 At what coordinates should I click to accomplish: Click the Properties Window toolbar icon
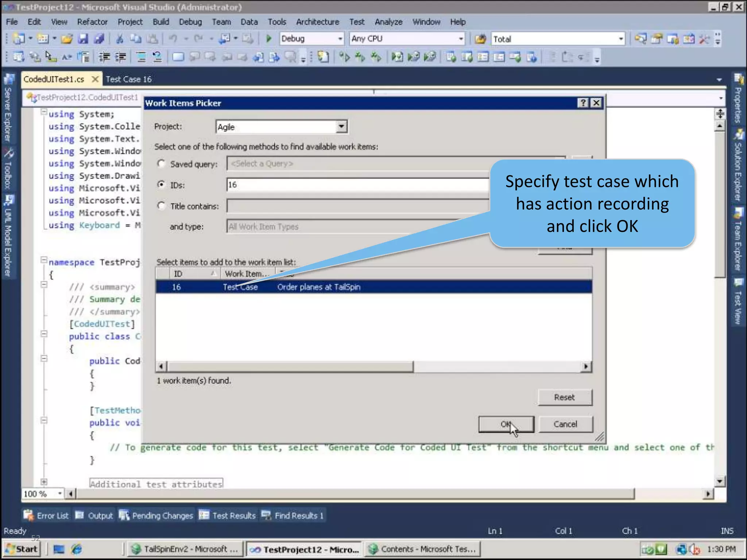(x=657, y=39)
